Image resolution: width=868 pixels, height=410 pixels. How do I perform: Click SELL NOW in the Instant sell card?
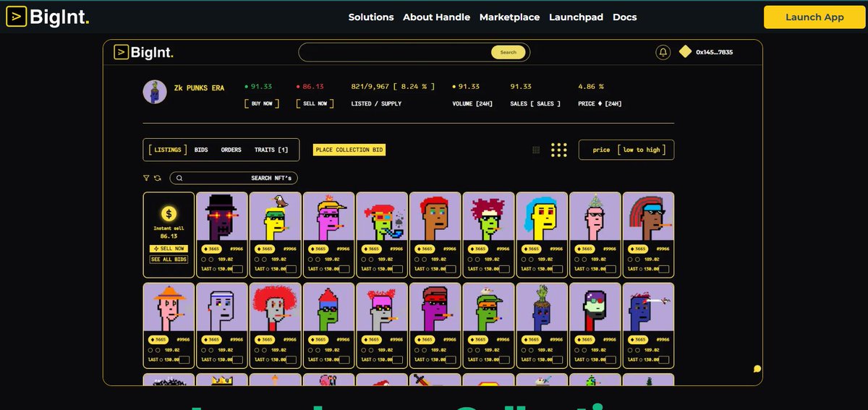pyautogui.click(x=169, y=248)
